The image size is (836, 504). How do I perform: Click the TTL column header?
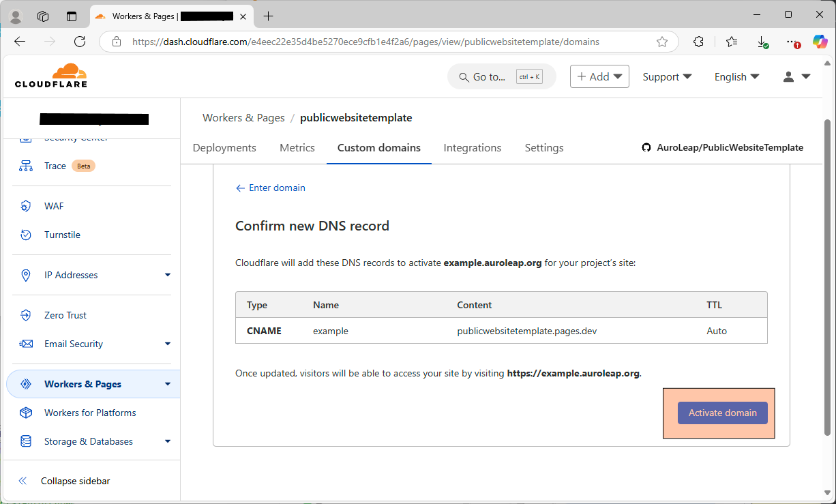tap(714, 305)
